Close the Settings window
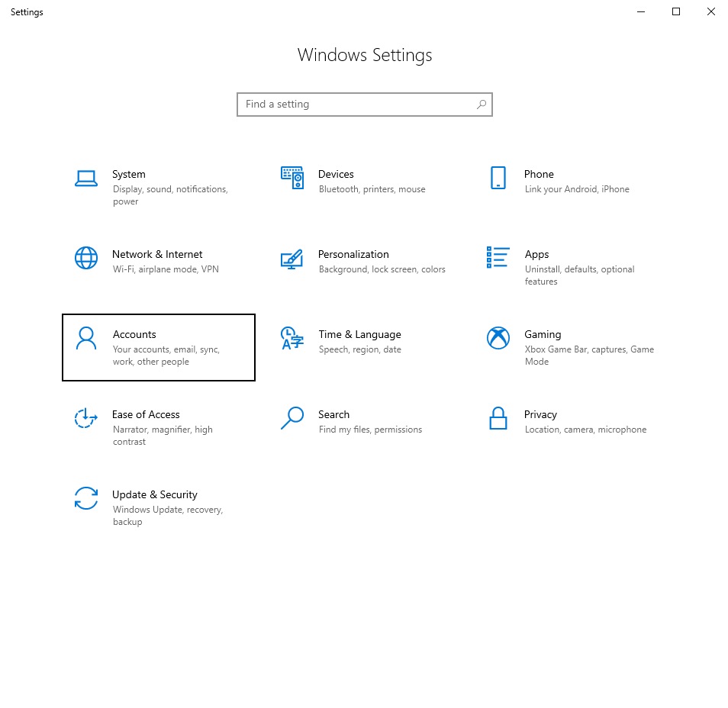Viewport: 728px width, 708px height. 710,11
